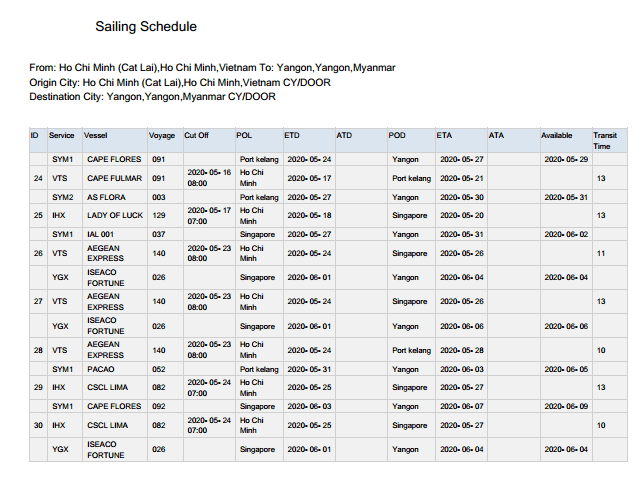Click the ETA date 2020-05-21
Screen dimensions: 642x488
pyautogui.click(x=461, y=178)
